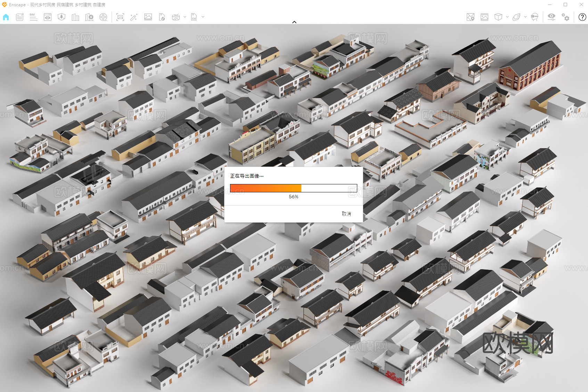588x392 pixels.
Task: Expand the 360 panorama dropdown arrow
Action: [185, 17]
